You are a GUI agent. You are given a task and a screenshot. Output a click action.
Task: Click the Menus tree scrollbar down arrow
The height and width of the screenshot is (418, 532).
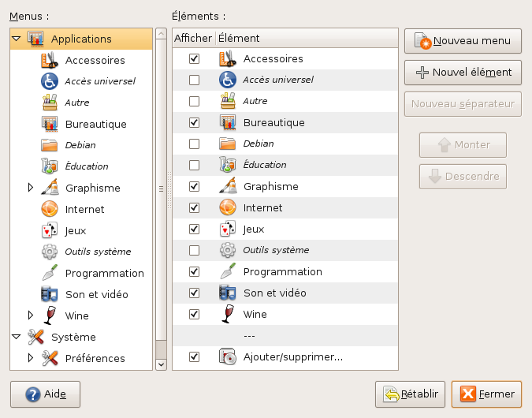click(161, 364)
